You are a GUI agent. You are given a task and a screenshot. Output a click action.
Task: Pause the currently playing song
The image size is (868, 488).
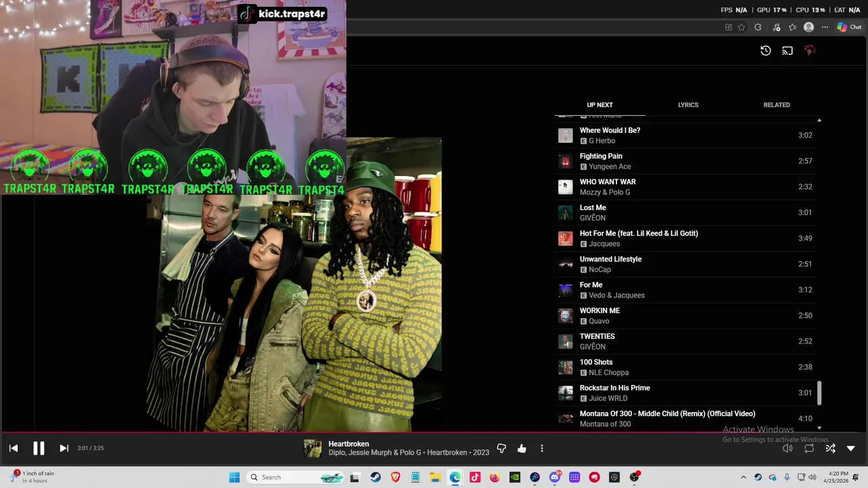(39, 448)
